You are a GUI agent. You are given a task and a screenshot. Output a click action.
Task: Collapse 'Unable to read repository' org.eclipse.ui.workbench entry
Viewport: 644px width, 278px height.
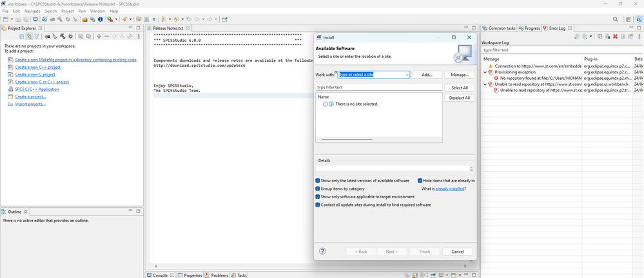tap(485, 84)
